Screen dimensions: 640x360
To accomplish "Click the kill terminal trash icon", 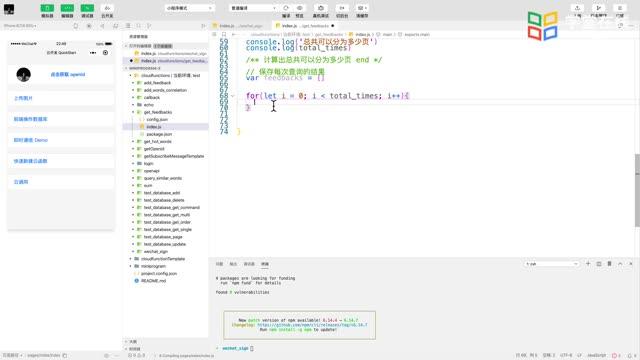I will [609, 264].
